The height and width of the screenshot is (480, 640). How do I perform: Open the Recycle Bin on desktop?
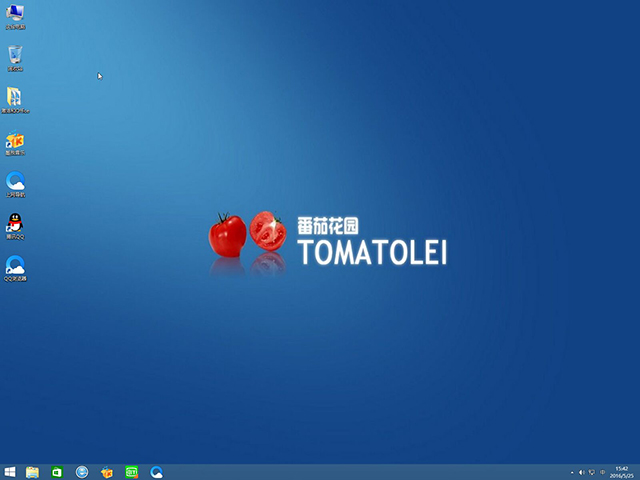(x=15, y=56)
